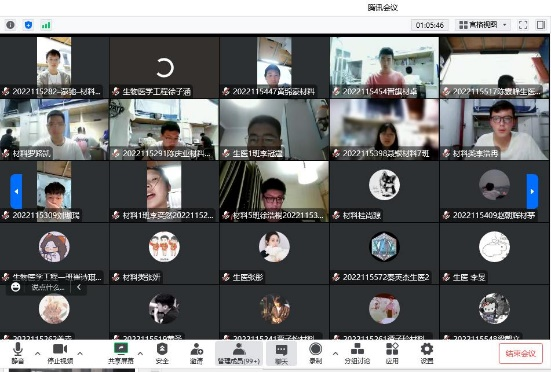Open Settings gear in bottom toolbar
The image size is (551, 372).
click(427, 353)
